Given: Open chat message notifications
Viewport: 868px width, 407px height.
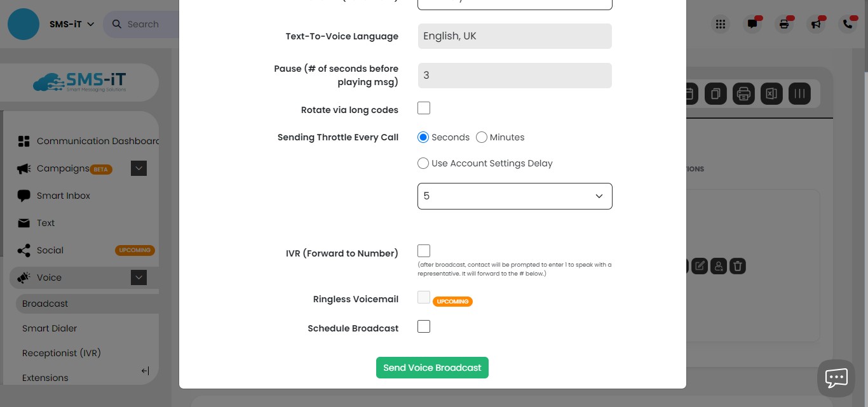Looking at the screenshot, I should pyautogui.click(x=752, y=23).
